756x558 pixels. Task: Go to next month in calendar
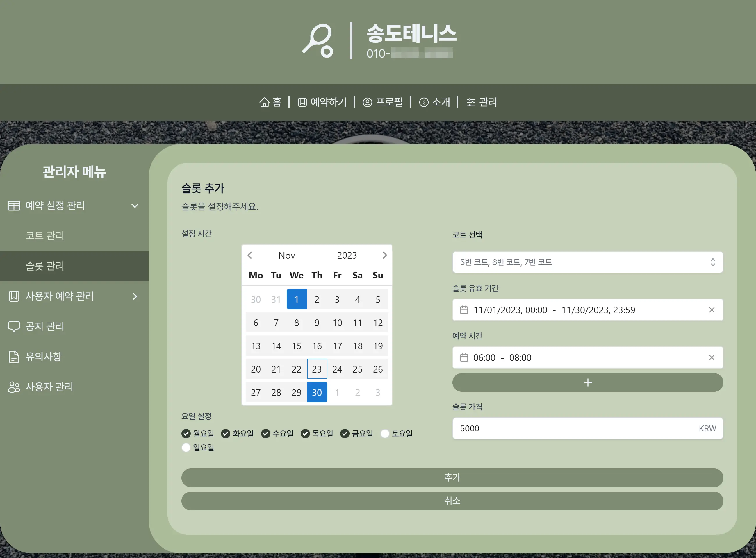point(385,255)
